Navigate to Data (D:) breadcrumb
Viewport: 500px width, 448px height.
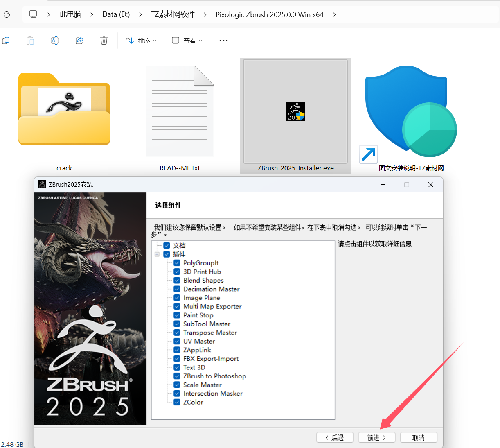click(x=116, y=14)
